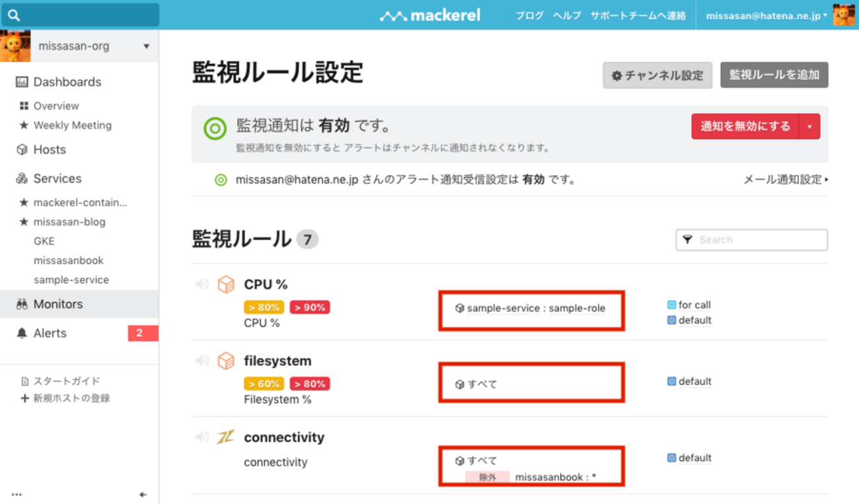
Task: Click the 監視ルールを追加 button
Action: pos(774,75)
